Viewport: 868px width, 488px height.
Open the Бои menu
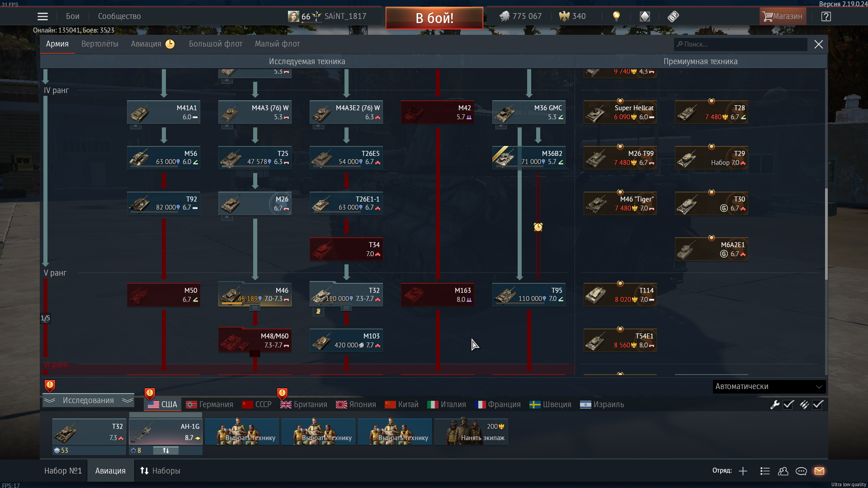[x=73, y=17]
